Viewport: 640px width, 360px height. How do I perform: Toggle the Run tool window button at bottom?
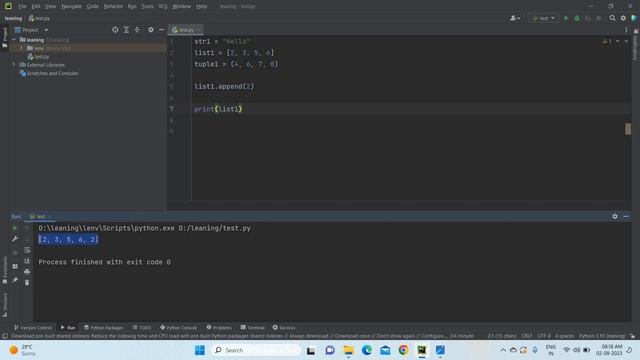coord(68,328)
